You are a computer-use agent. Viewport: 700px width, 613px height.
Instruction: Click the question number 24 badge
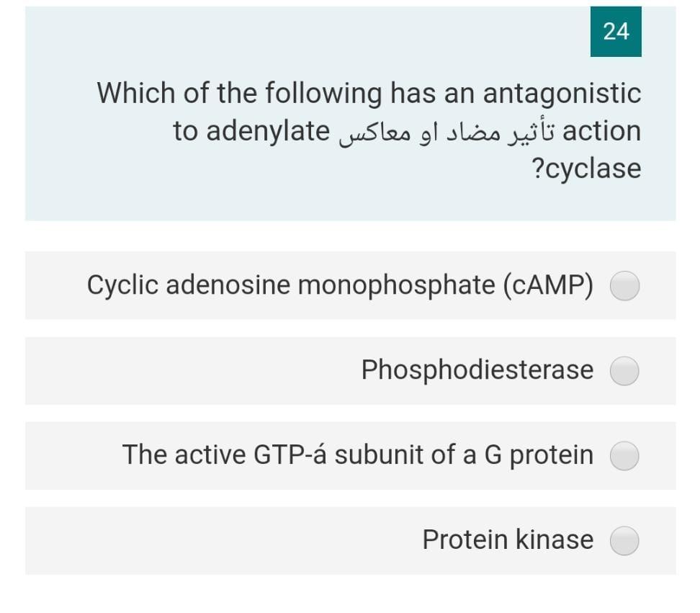[616, 32]
